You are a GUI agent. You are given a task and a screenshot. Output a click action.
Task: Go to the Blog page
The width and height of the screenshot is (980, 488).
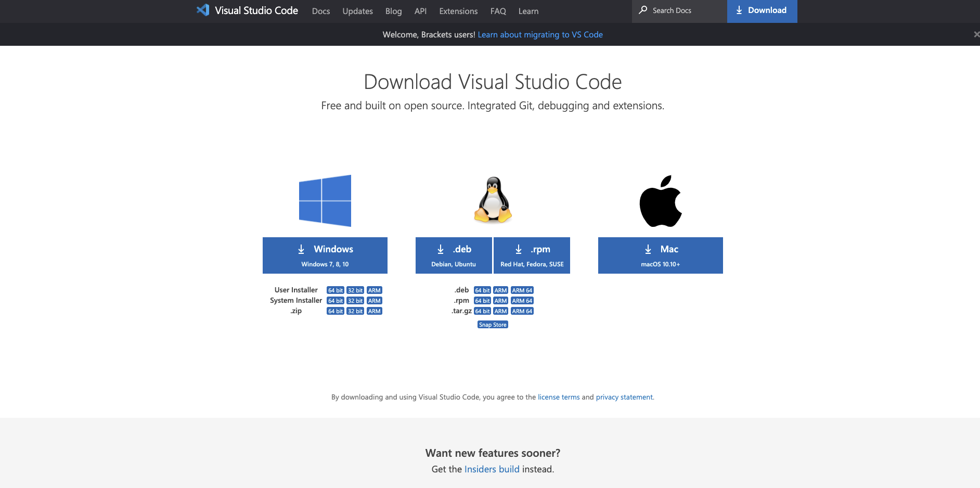[393, 11]
